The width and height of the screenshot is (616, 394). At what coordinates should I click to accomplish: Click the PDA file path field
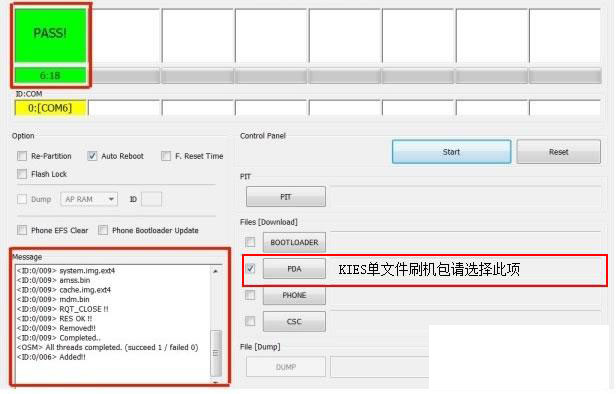[x=466, y=269]
